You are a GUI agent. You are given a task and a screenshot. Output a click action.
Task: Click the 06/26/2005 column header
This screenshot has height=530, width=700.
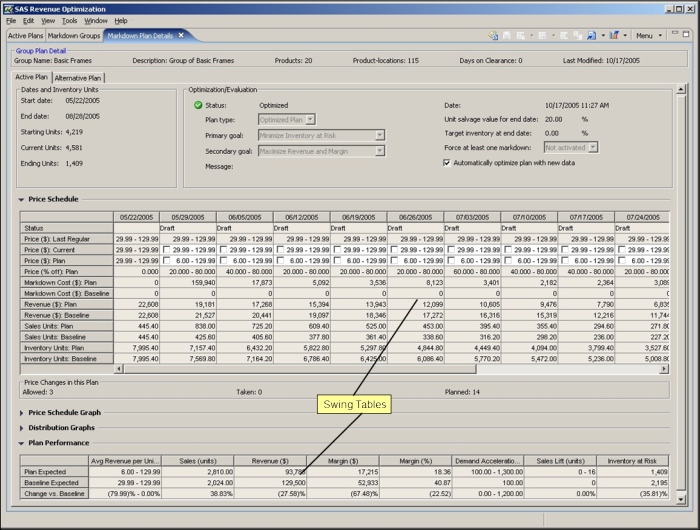[416, 217]
